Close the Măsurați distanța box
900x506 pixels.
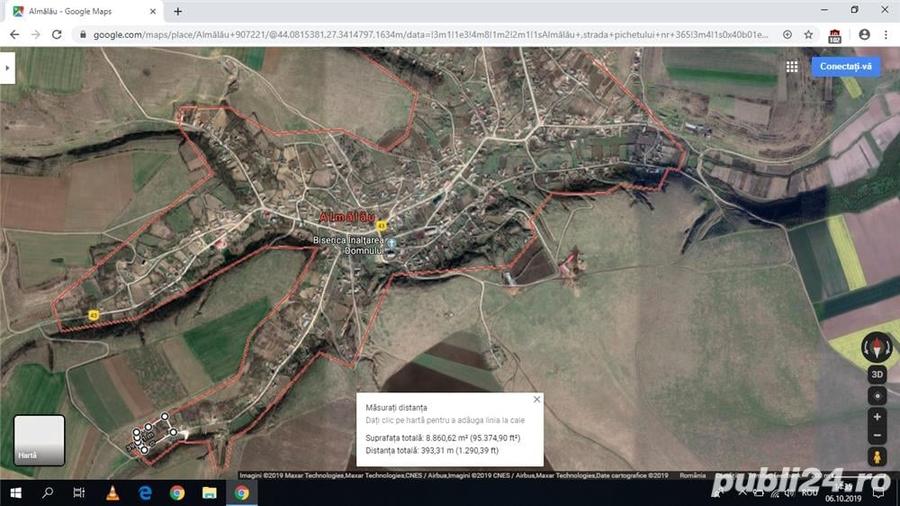pyautogui.click(x=537, y=399)
